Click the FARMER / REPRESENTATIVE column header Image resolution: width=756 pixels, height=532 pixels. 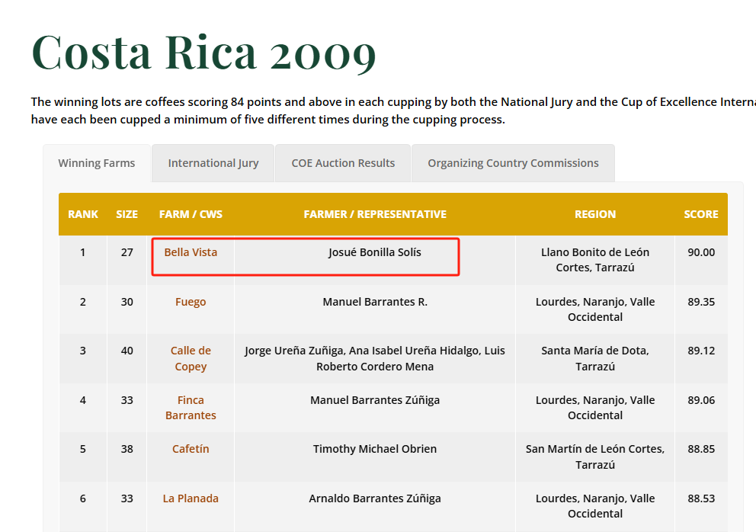(375, 214)
